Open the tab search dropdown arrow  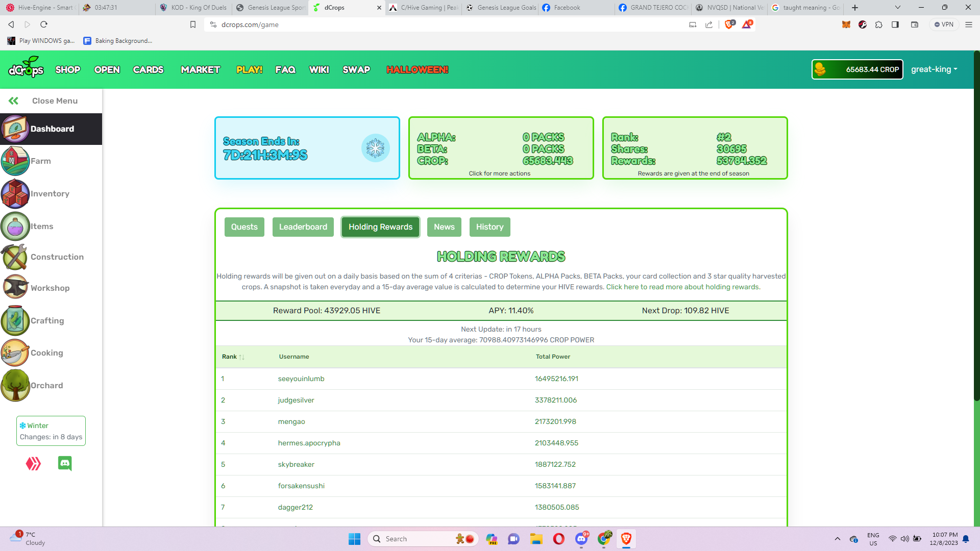pyautogui.click(x=898, y=8)
